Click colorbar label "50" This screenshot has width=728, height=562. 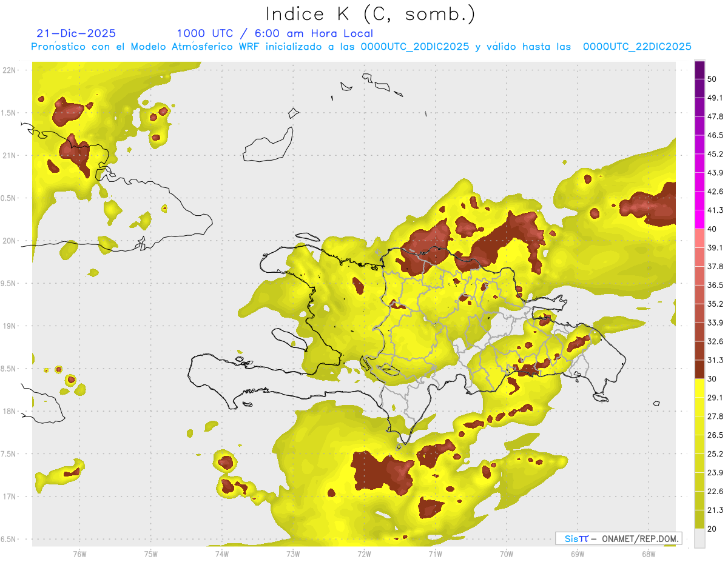point(712,79)
